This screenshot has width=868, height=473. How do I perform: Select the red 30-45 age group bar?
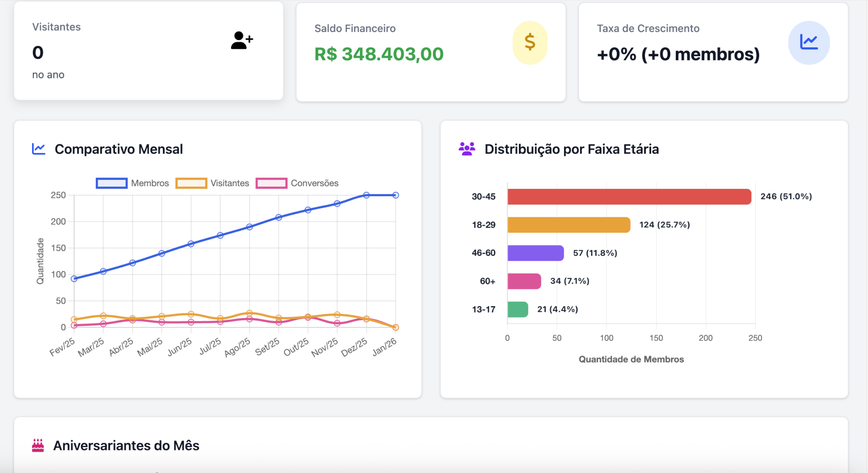click(628, 197)
